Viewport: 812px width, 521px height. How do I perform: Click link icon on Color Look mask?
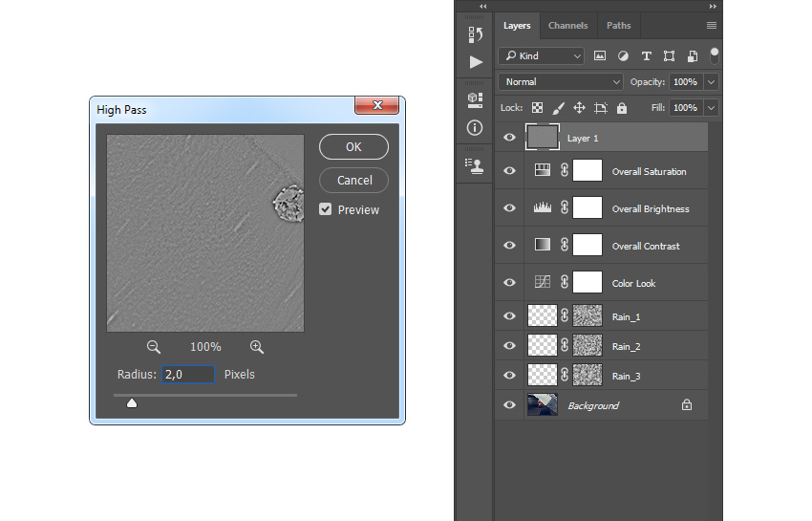tap(565, 282)
